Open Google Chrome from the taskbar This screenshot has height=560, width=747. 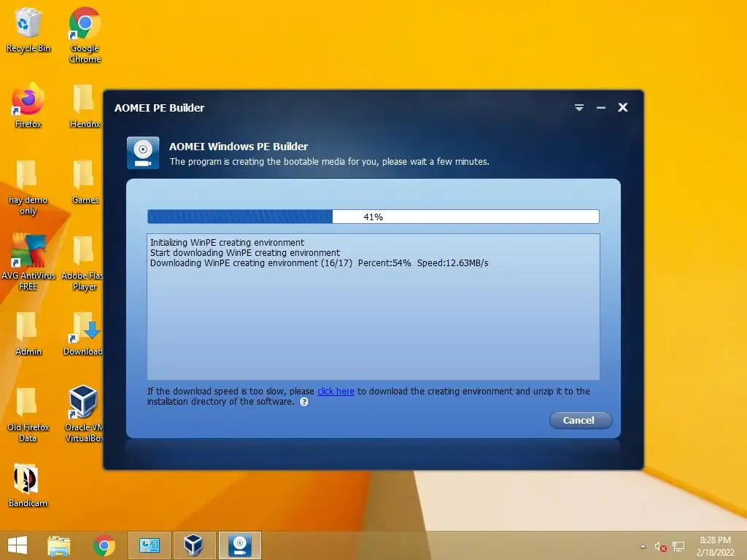click(104, 545)
